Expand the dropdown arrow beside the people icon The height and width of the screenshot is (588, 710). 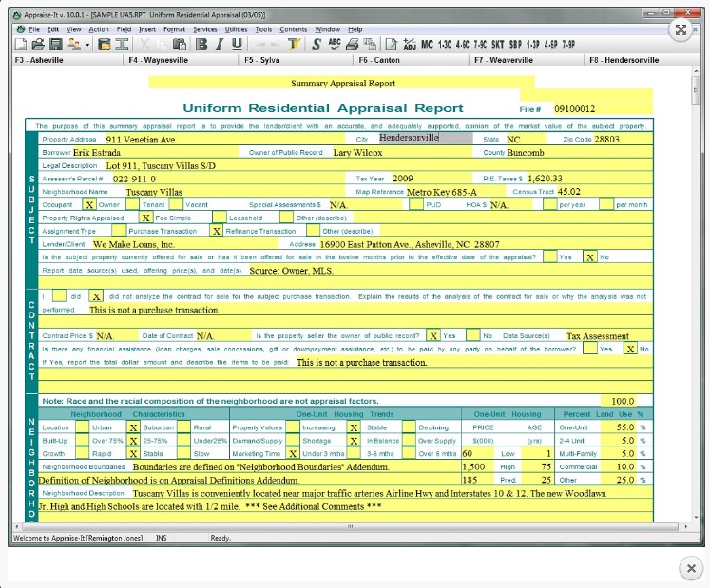tap(86, 45)
